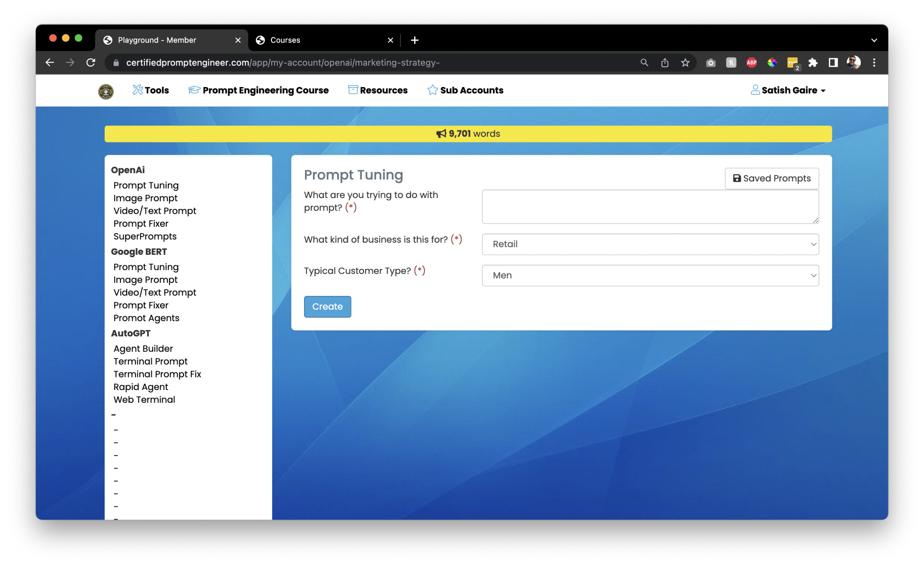The height and width of the screenshot is (567, 924).
Task: Open the Tools menu
Action: coord(151,90)
